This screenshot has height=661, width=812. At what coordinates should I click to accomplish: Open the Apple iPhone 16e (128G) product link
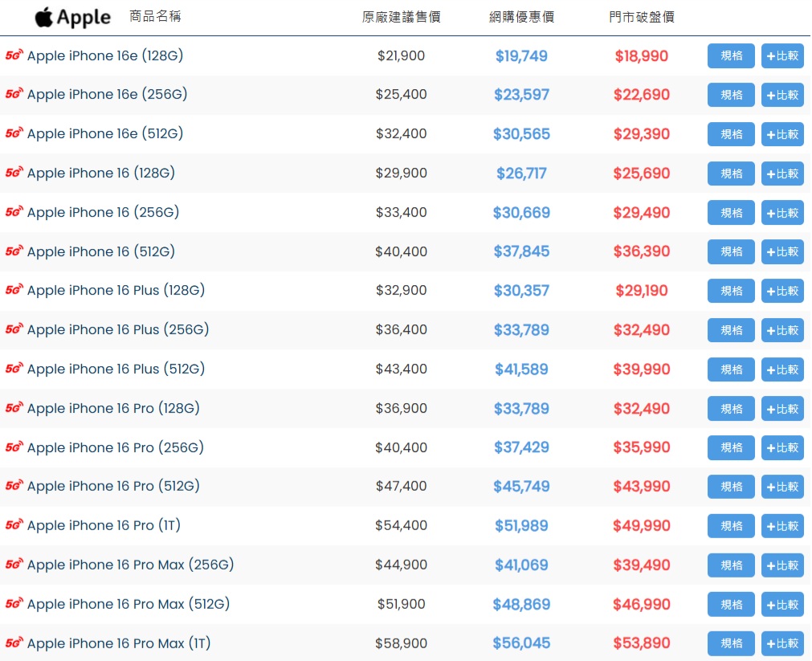[x=105, y=55]
